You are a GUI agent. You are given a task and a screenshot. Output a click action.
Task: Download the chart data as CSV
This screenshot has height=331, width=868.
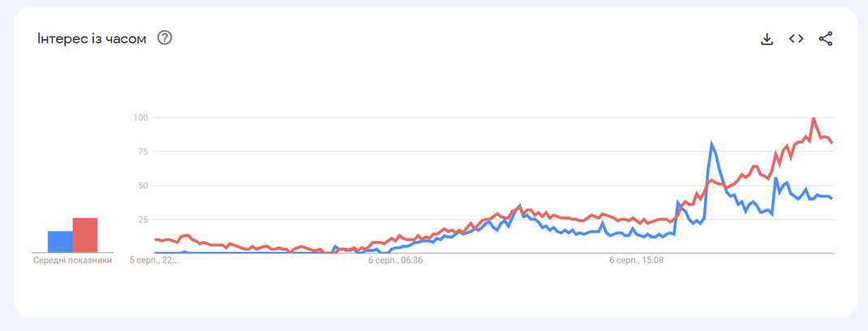pos(767,39)
